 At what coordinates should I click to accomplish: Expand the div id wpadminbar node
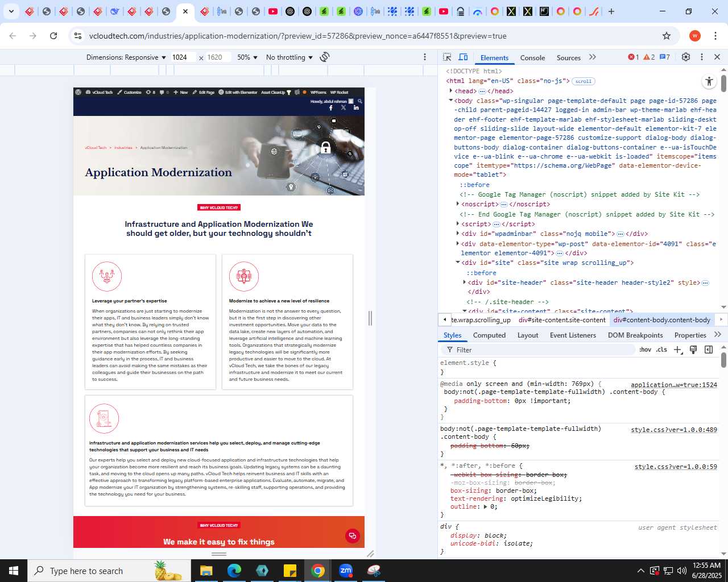[458, 234]
